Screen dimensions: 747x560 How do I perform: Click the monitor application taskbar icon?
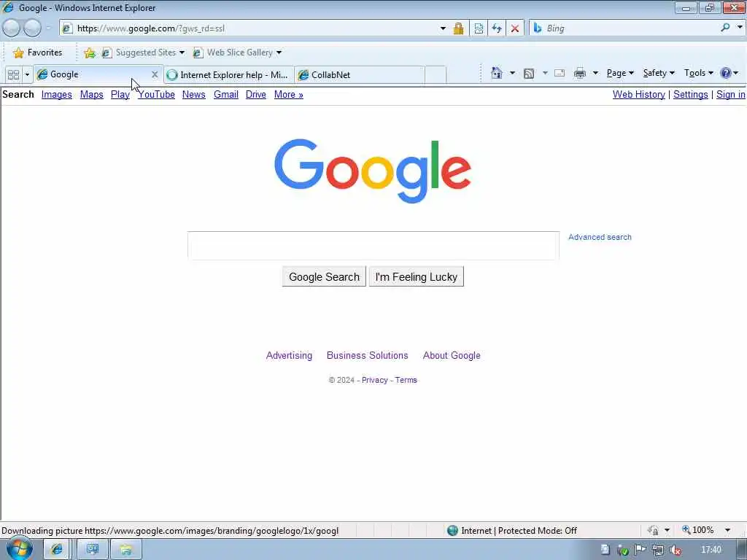[93, 550]
